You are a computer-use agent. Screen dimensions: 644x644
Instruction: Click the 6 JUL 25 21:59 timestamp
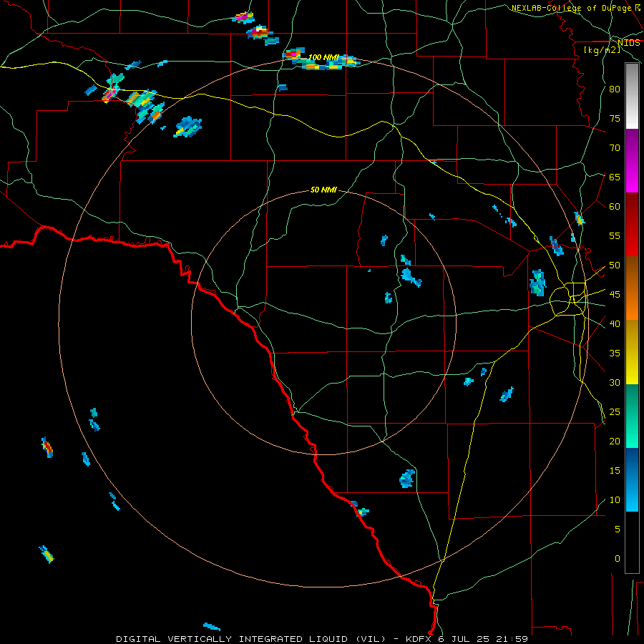484,639
